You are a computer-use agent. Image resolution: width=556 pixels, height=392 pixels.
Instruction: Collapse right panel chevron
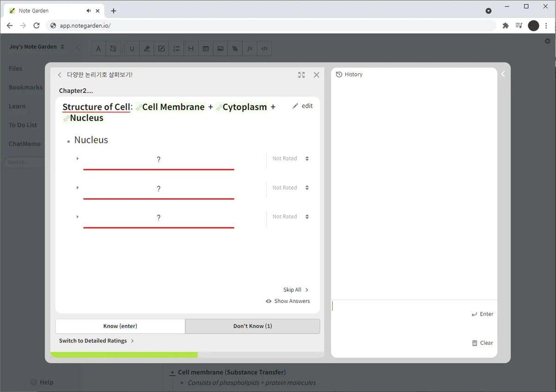503,74
